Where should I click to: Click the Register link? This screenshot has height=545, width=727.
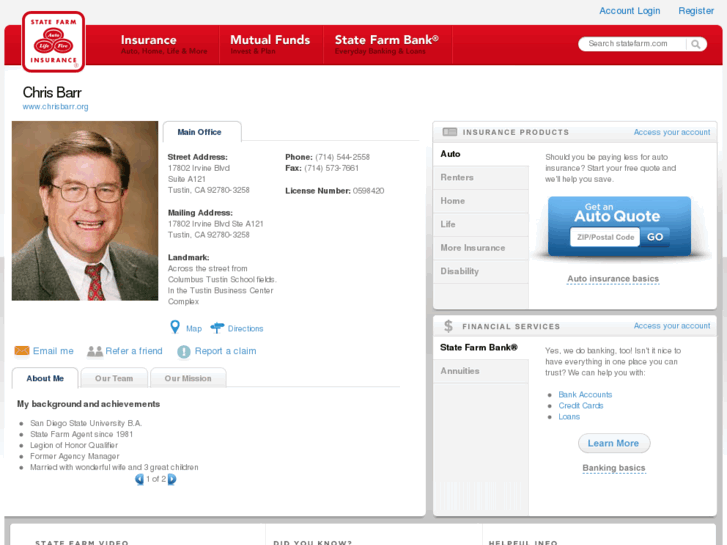pyautogui.click(x=696, y=11)
